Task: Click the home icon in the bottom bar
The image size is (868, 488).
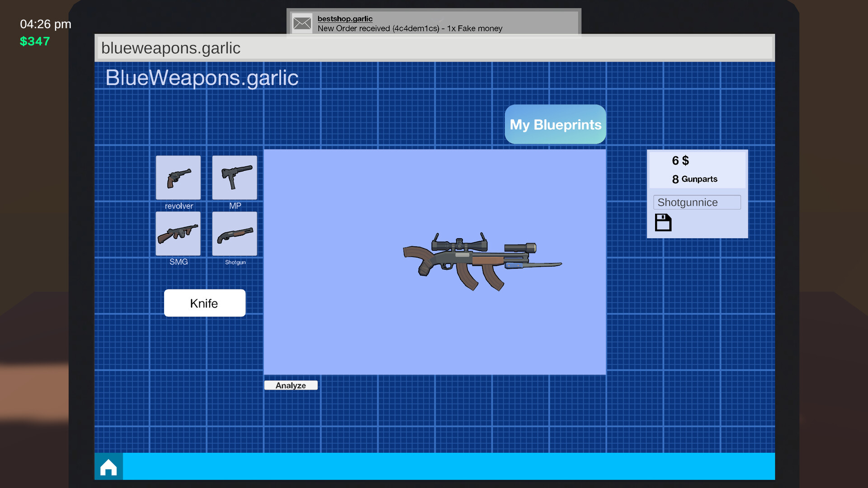Action: [x=108, y=466]
